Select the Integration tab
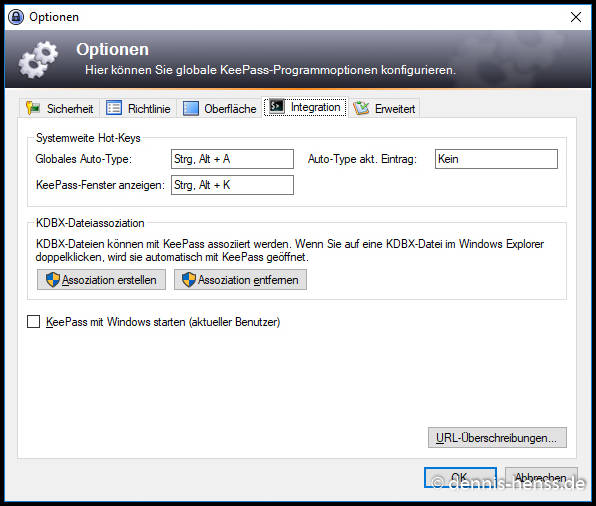This screenshot has width=596, height=506. click(x=305, y=107)
